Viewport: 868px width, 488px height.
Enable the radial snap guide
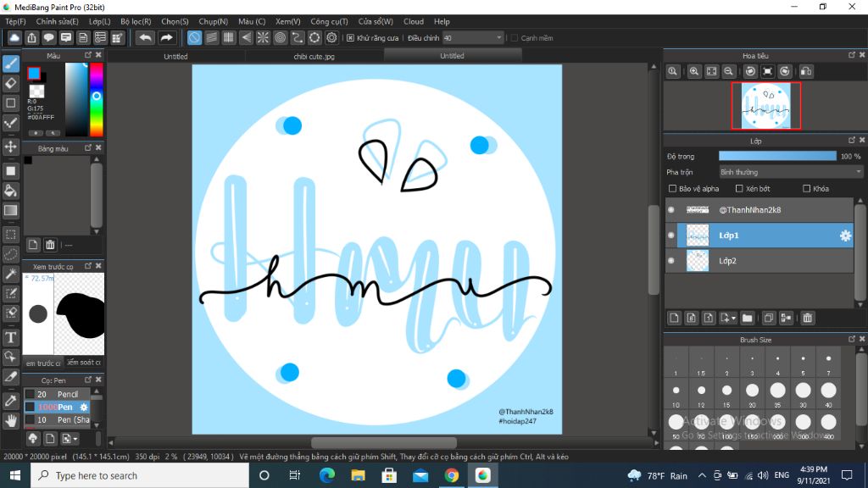(263, 37)
